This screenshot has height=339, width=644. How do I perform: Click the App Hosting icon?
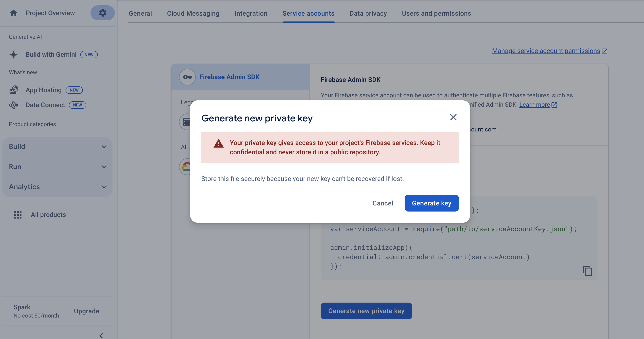[x=14, y=90]
